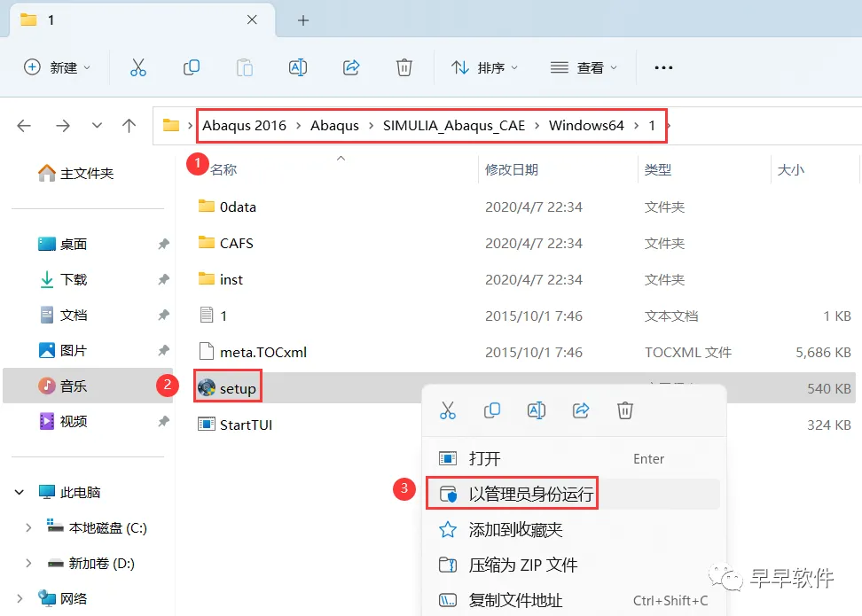Choose Copy as path (复制文件地址)
The image size is (862, 616).
pos(574,600)
